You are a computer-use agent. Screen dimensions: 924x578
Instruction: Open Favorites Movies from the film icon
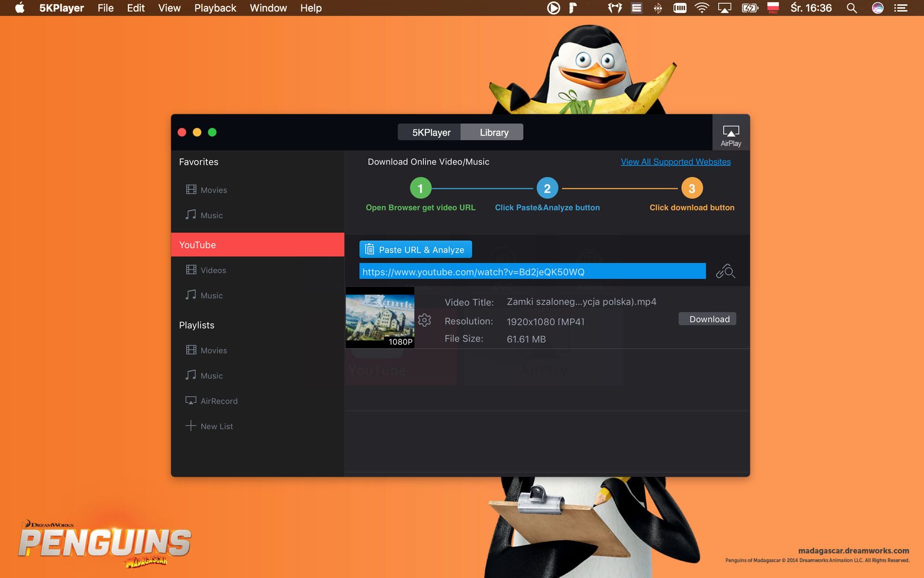191,189
